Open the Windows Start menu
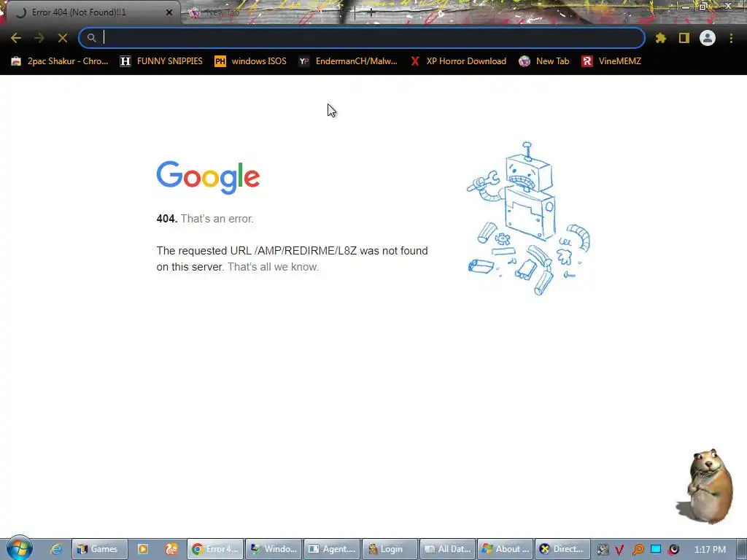 pos(19,548)
